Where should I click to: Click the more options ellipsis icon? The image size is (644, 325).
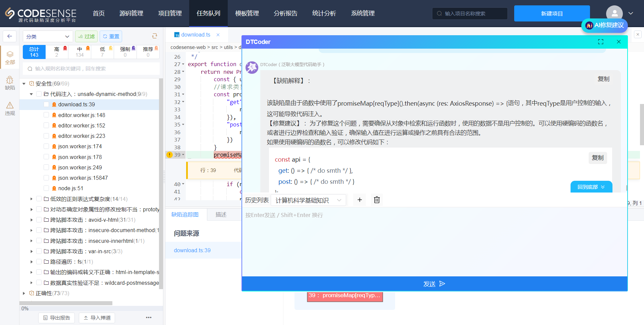(x=149, y=317)
